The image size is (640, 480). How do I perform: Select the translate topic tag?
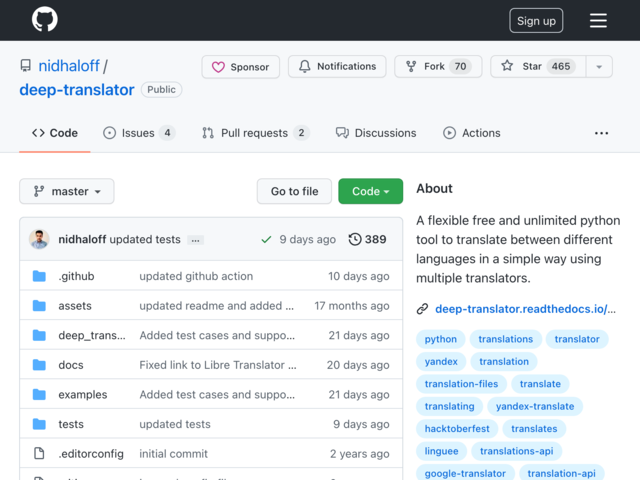point(540,384)
